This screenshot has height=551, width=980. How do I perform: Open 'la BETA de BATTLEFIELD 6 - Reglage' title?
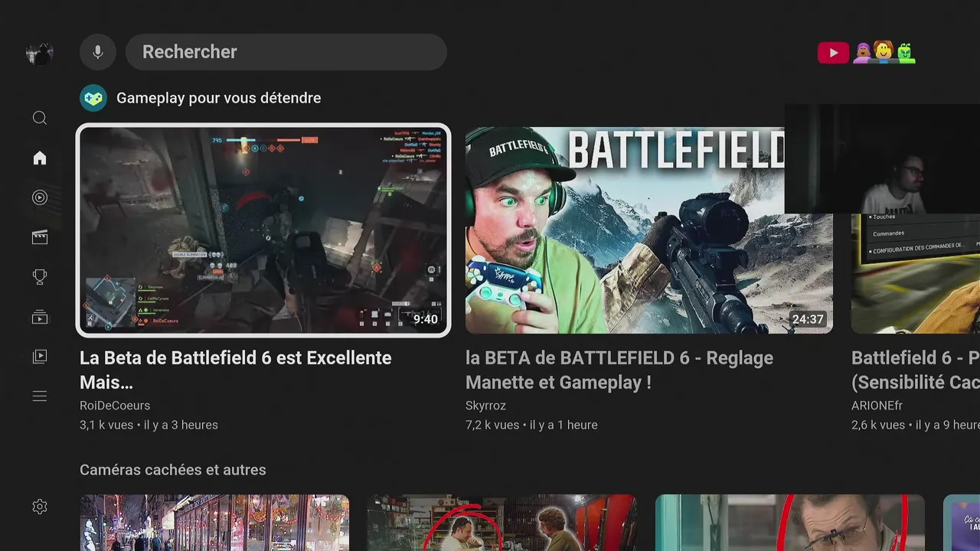click(x=619, y=370)
